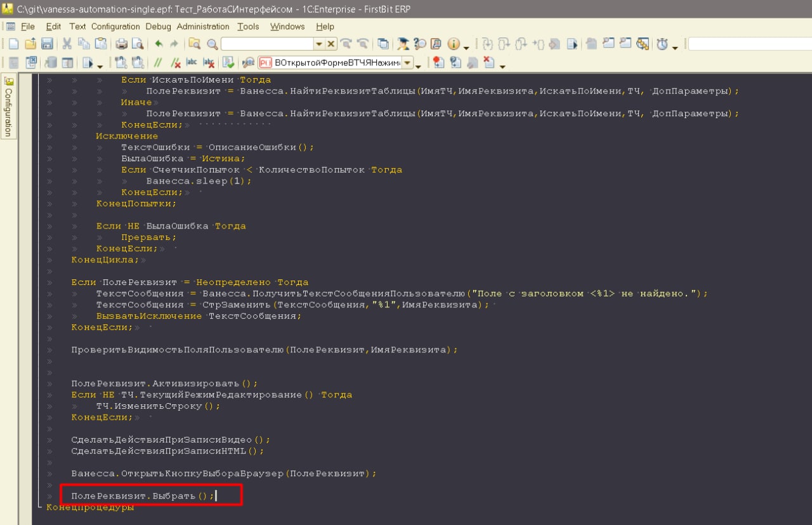Open Syntax Helper search icon
The height and width of the screenshot is (525, 812).
420,44
